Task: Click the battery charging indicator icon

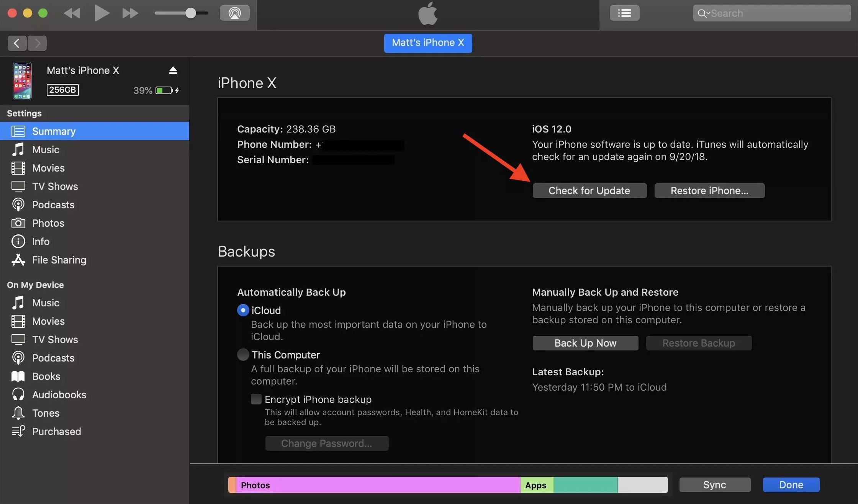Action: click(167, 90)
